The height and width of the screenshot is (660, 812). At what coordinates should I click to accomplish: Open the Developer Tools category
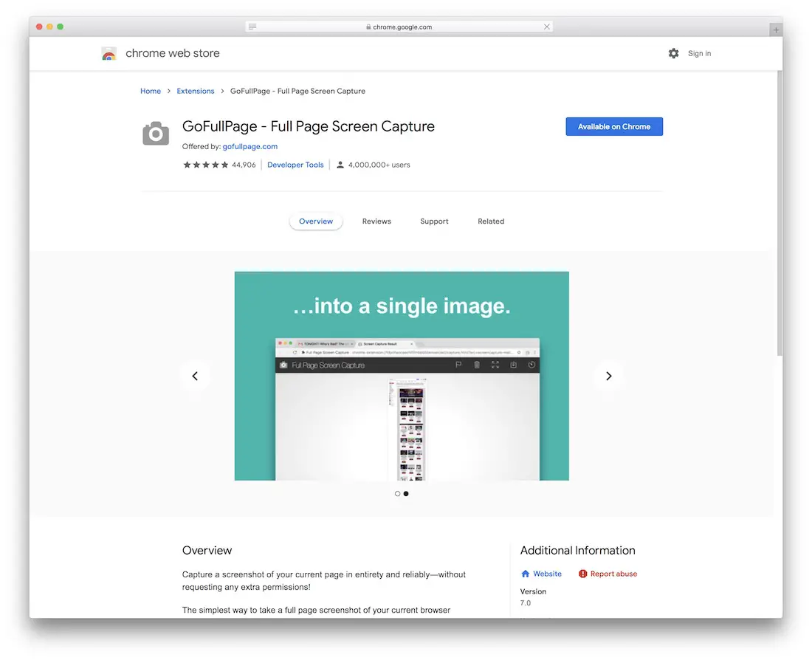coord(295,165)
